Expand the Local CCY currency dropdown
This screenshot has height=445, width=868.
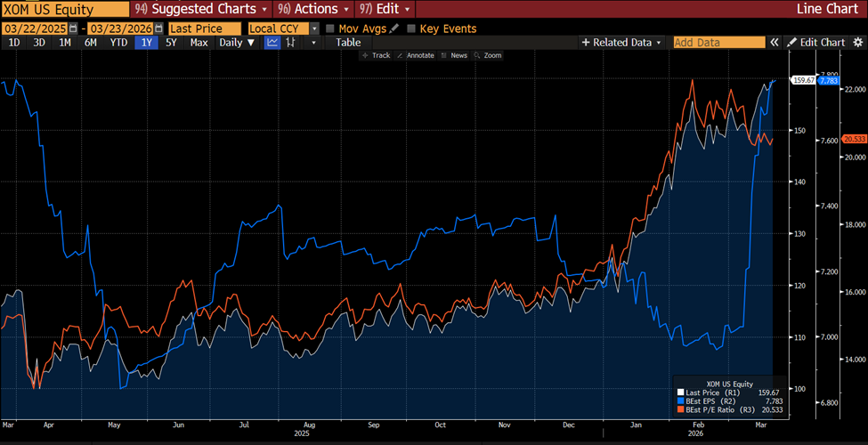pos(314,28)
